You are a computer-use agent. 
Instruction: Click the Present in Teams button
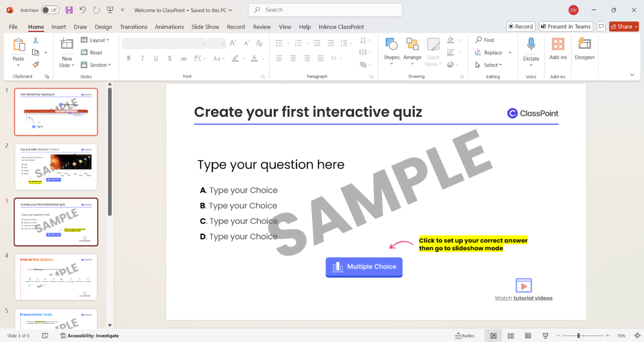(566, 26)
